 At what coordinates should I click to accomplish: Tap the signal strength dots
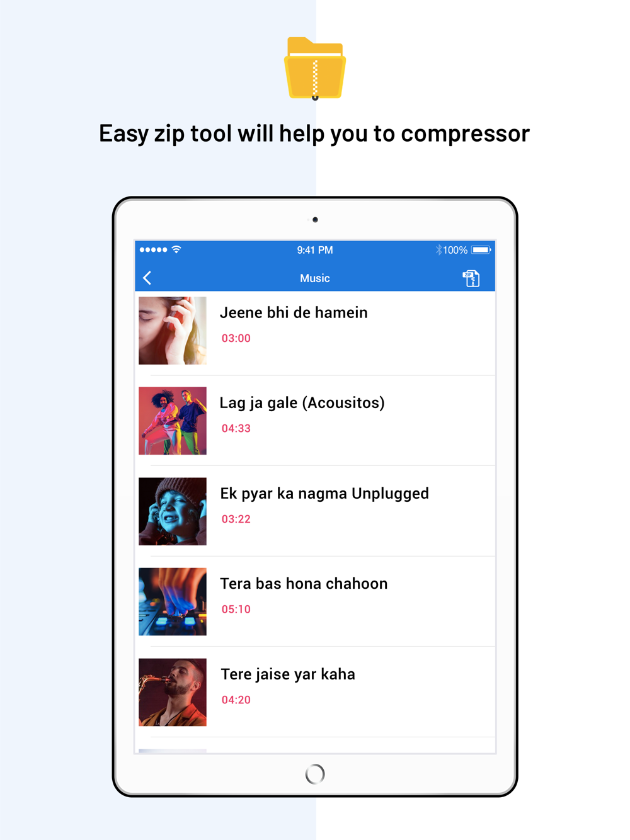coord(153,250)
